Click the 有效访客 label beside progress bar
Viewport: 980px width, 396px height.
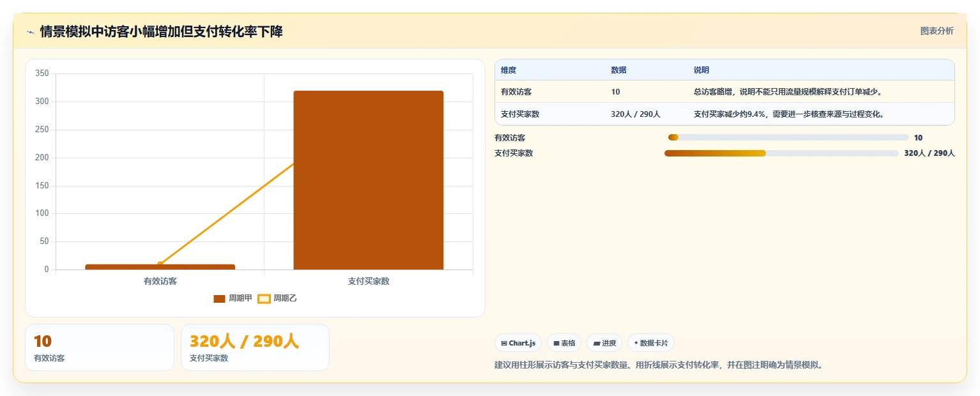pyautogui.click(x=510, y=137)
